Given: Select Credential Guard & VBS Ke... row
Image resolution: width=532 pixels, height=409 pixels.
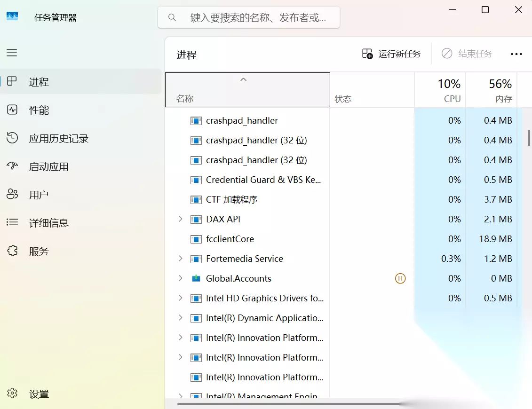Looking at the screenshot, I should tap(263, 180).
